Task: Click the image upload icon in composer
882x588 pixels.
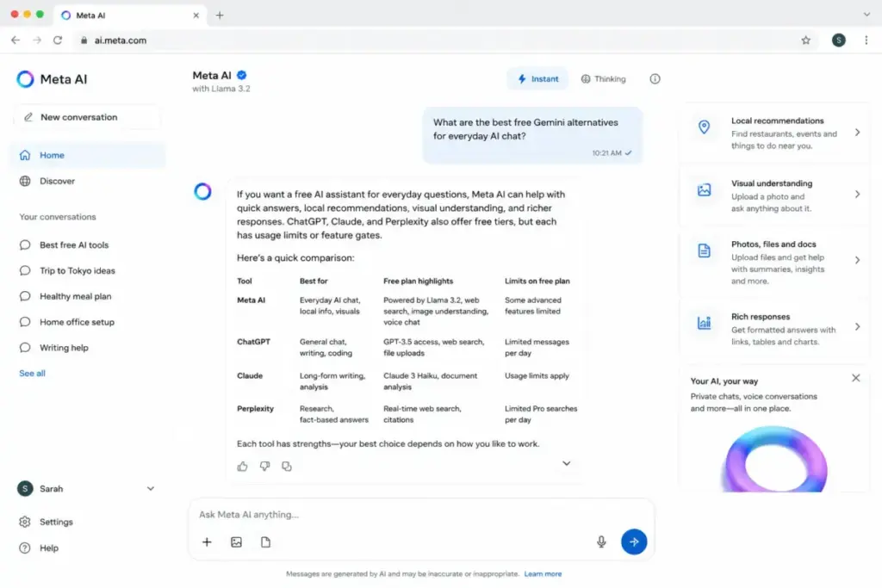Action: [236, 542]
